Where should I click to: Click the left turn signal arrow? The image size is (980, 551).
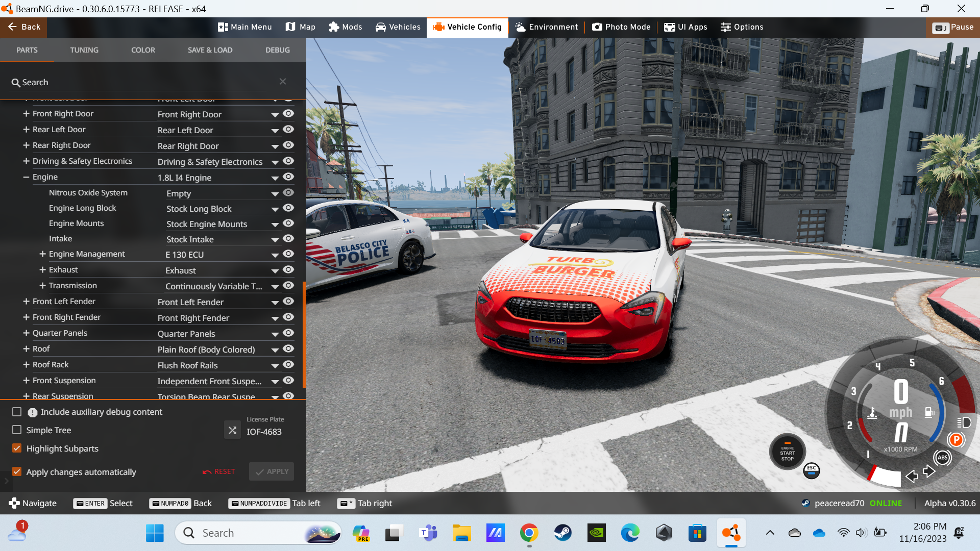(x=912, y=477)
